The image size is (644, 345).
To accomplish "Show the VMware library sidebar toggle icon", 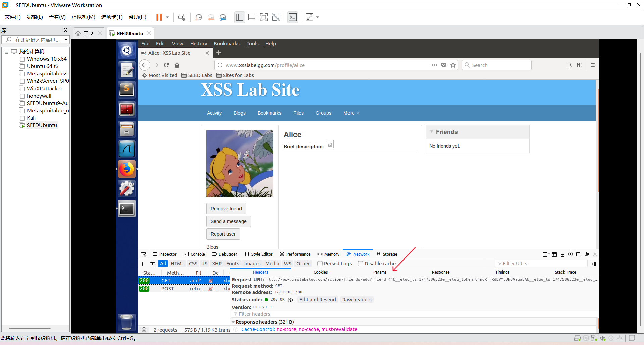I will click(x=239, y=17).
